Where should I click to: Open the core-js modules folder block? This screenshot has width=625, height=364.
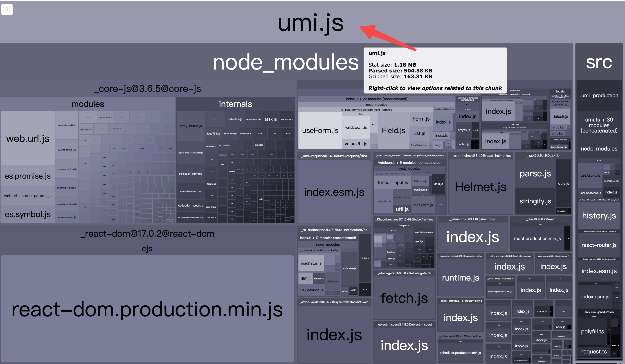tap(88, 104)
